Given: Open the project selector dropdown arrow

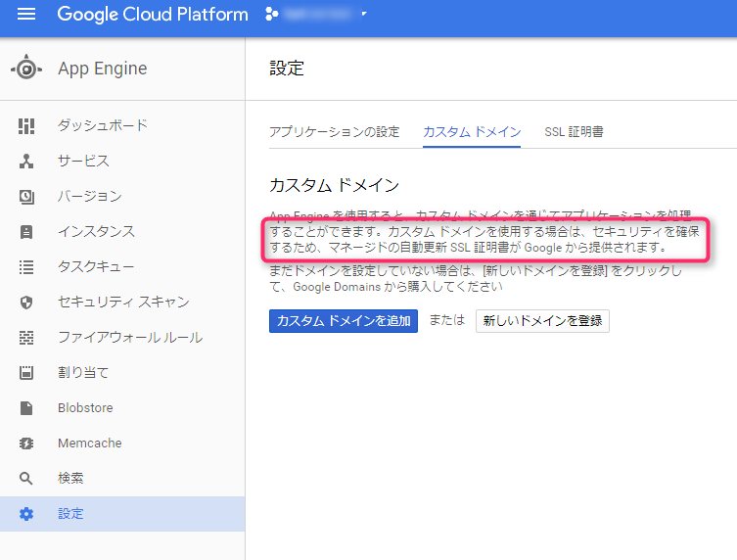Looking at the screenshot, I should pos(364,14).
